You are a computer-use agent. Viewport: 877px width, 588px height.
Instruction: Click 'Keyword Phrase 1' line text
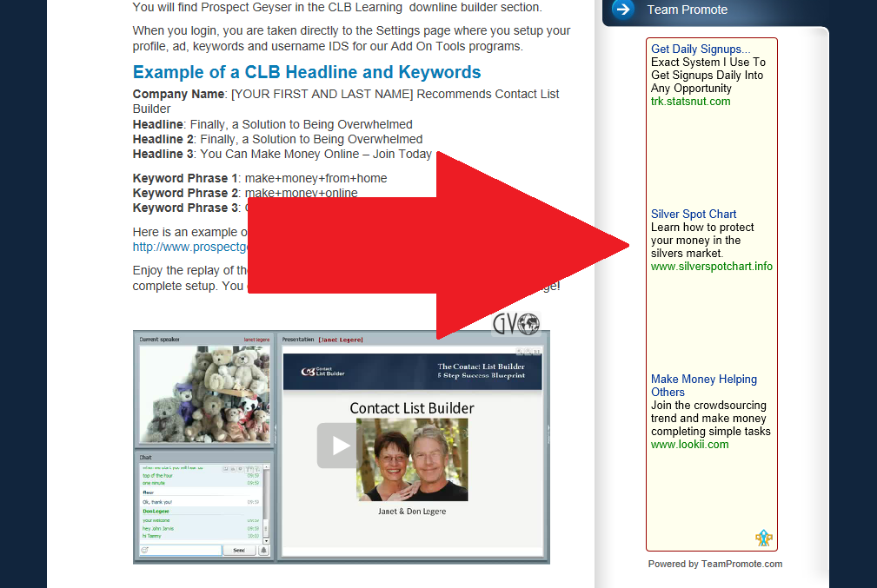[x=260, y=178]
